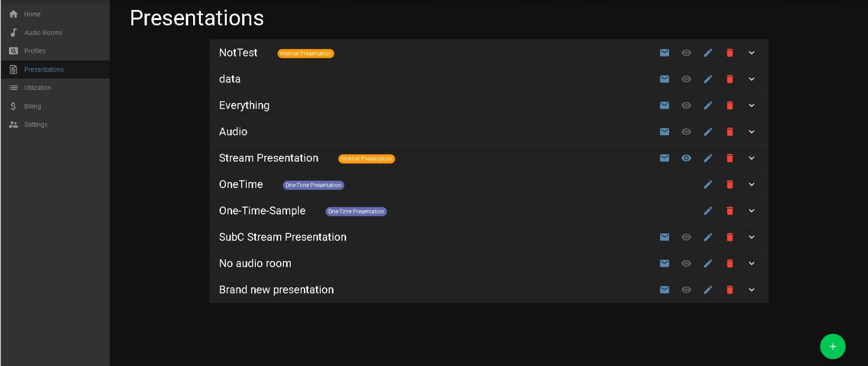This screenshot has height=366, width=868.
Task: Go to Billing in the sidebar
Action: click(x=32, y=106)
